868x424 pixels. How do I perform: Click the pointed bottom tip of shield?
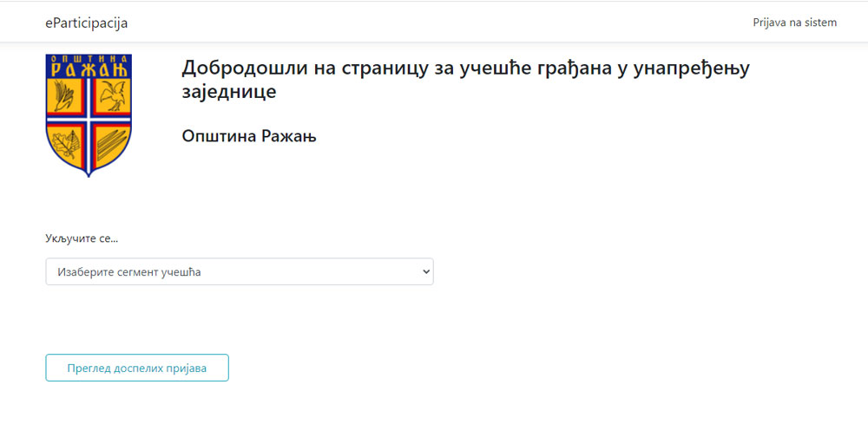pos(89,173)
